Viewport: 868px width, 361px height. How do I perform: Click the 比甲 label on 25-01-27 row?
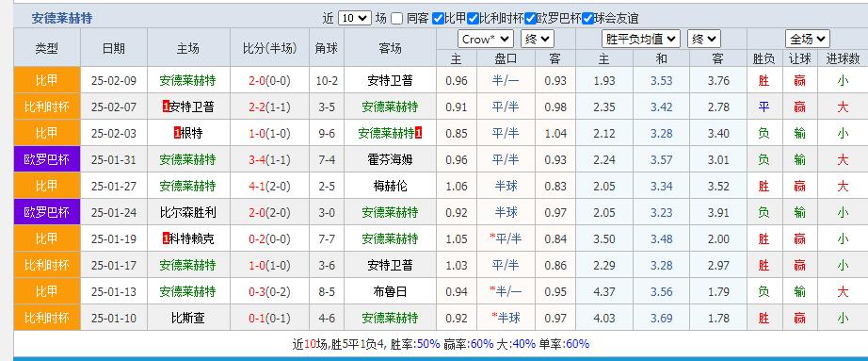point(47,187)
